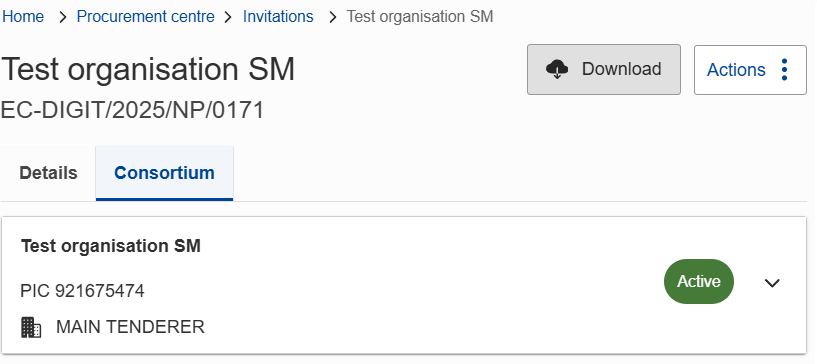Click the breadcrumb arrow after Home

pyautogui.click(x=63, y=17)
